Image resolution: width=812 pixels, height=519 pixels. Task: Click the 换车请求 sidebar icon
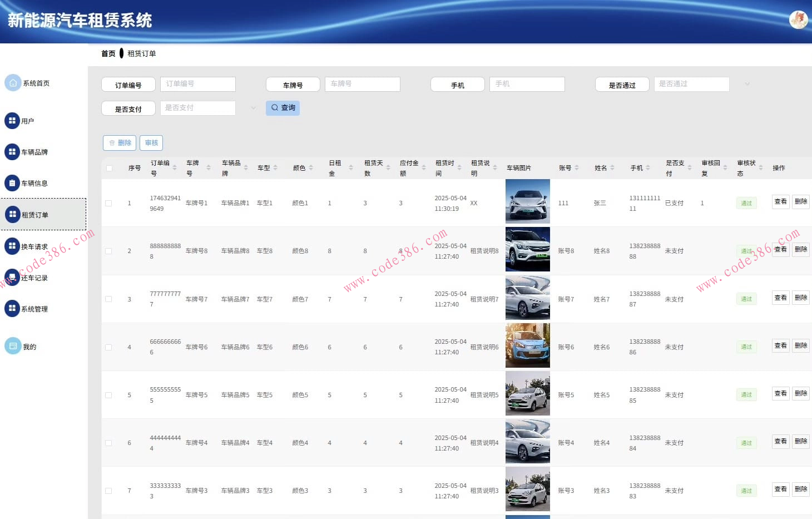[12, 246]
